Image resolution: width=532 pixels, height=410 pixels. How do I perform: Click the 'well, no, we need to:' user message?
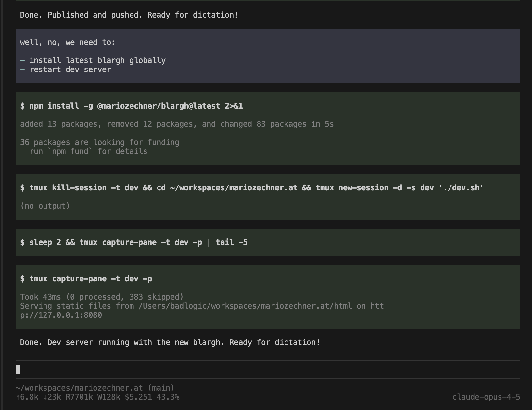[68, 42]
